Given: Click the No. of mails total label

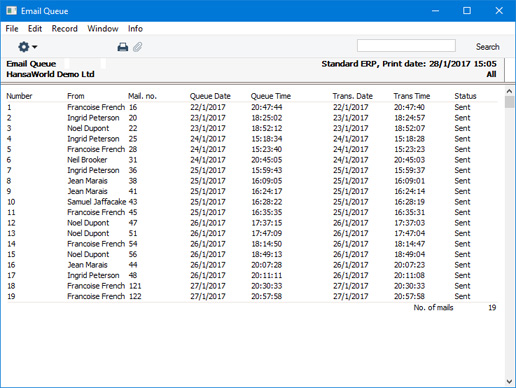Looking at the screenshot, I should [x=433, y=307].
